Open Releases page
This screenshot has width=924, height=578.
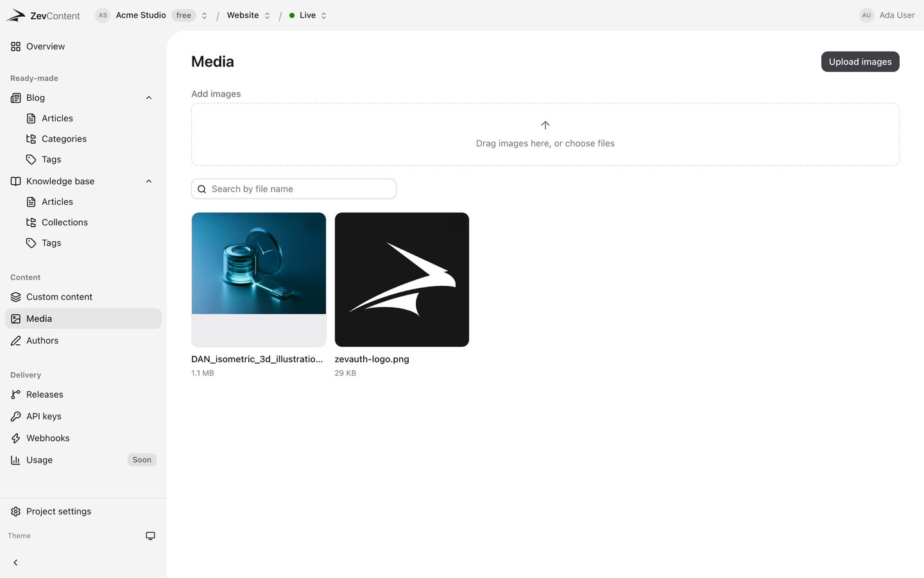pos(83,394)
